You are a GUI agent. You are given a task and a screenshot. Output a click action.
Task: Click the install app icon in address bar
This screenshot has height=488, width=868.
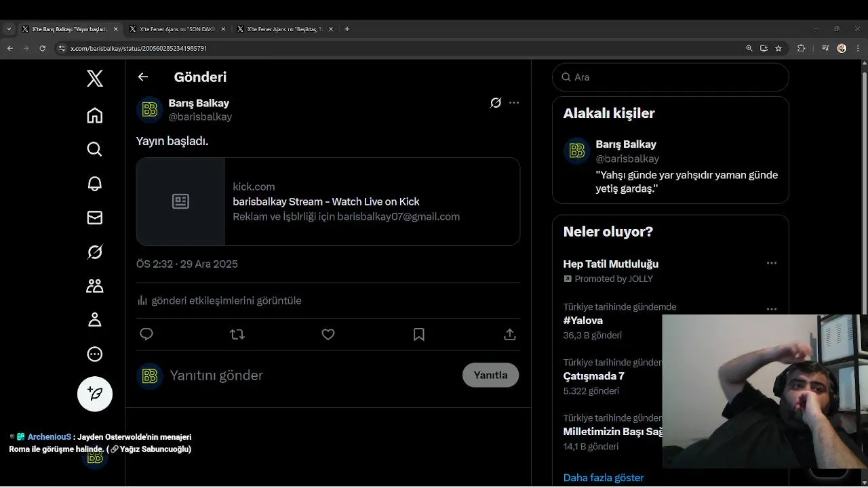pos(764,48)
